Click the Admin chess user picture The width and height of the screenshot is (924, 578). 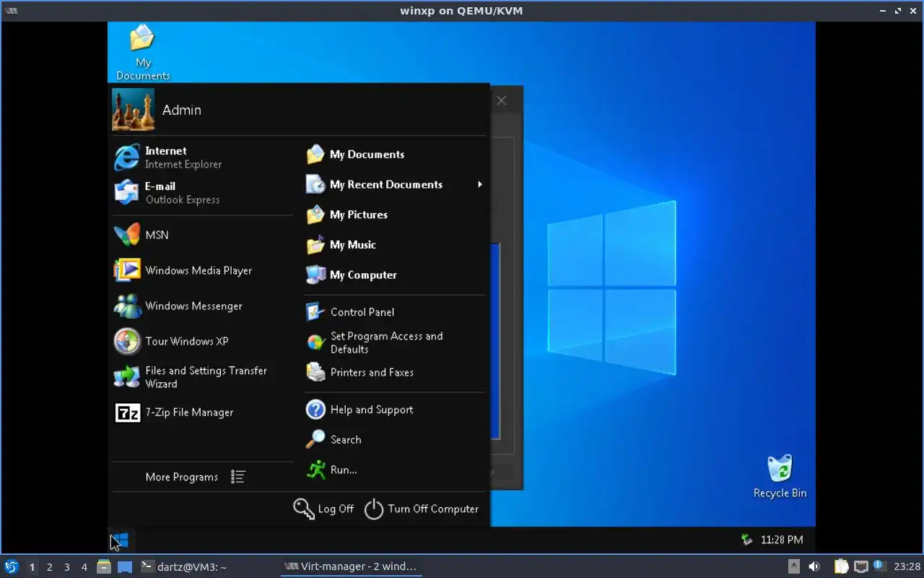134,110
